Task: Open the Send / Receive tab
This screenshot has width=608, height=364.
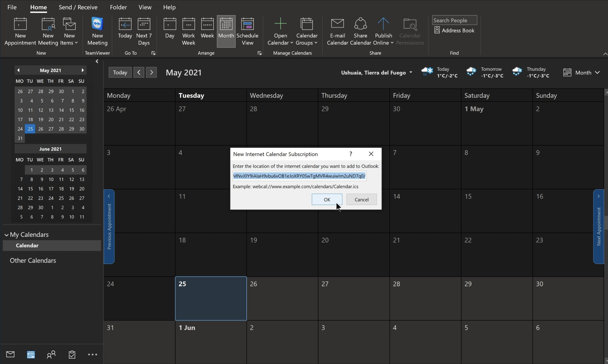Action: tap(78, 7)
